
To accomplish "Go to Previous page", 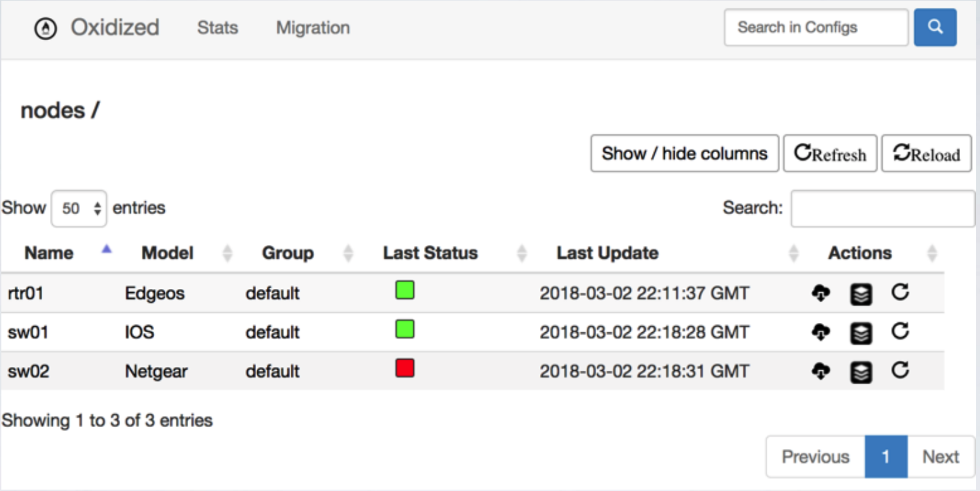I will [x=815, y=457].
